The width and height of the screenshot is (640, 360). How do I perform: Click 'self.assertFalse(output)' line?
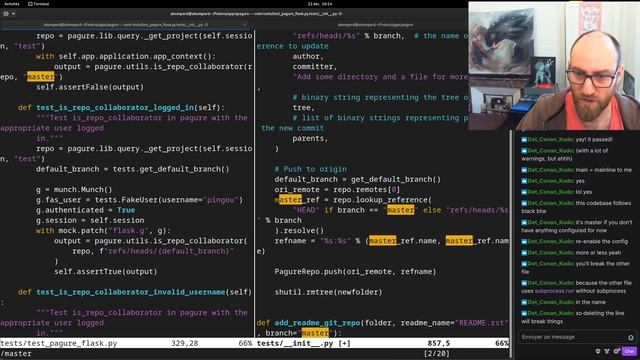[x=90, y=87]
